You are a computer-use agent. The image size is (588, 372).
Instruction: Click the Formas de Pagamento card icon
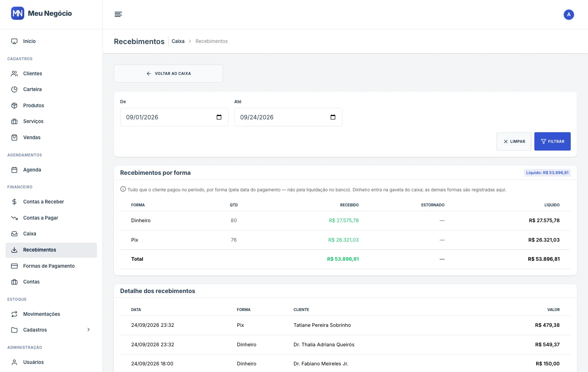point(14,266)
